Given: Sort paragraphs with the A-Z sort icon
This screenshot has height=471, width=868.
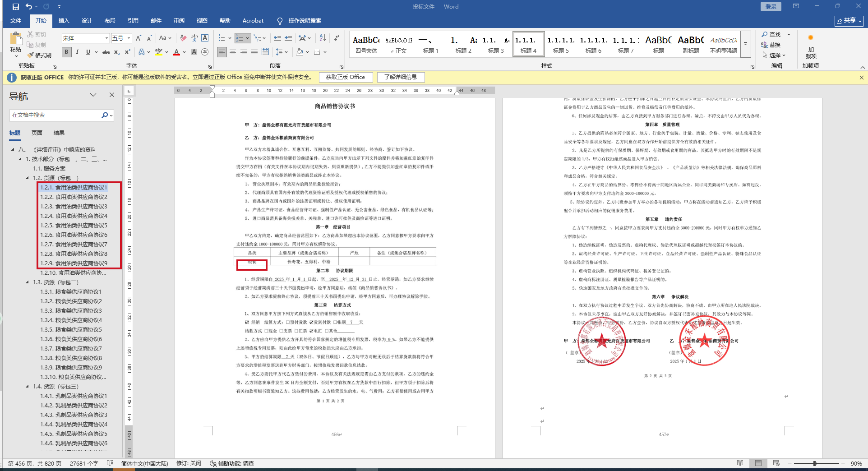Looking at the screenshot, I should coord(323,38).
